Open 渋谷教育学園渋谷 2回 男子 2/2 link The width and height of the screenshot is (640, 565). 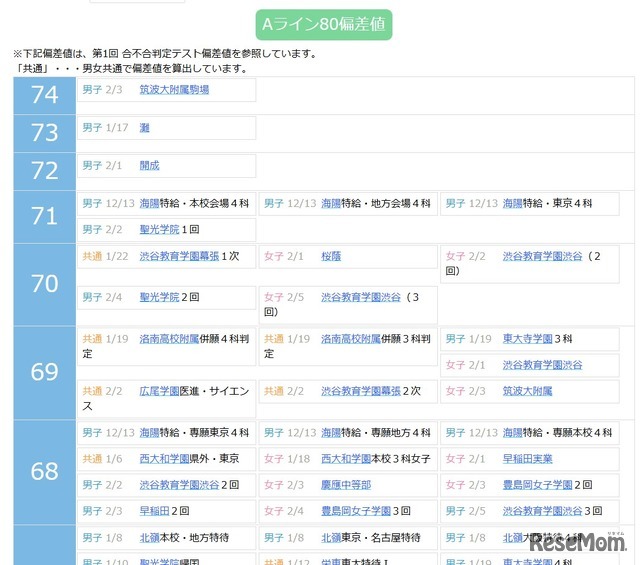point(179,485)
